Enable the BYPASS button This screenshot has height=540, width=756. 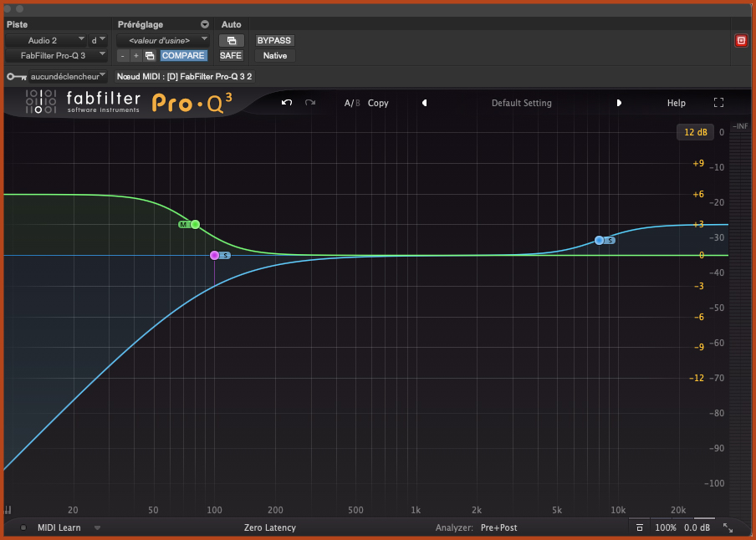[274, 40]
